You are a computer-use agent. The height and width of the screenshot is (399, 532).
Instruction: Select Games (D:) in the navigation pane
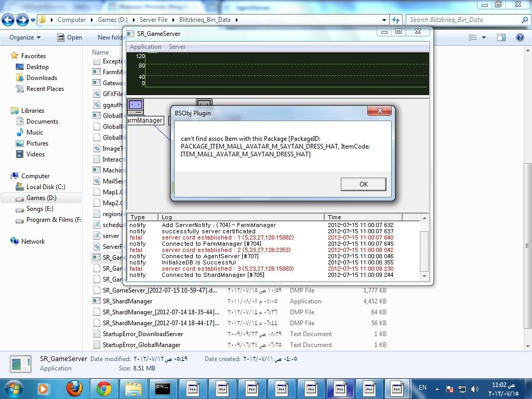click(x=41, y=198)
